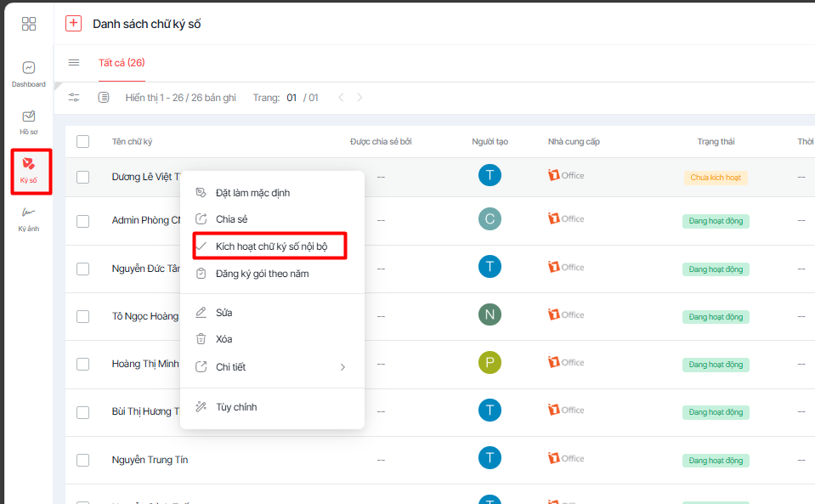Click the list view icon beside record count
The width and height of the screenshot is (815, 504).
104,98
